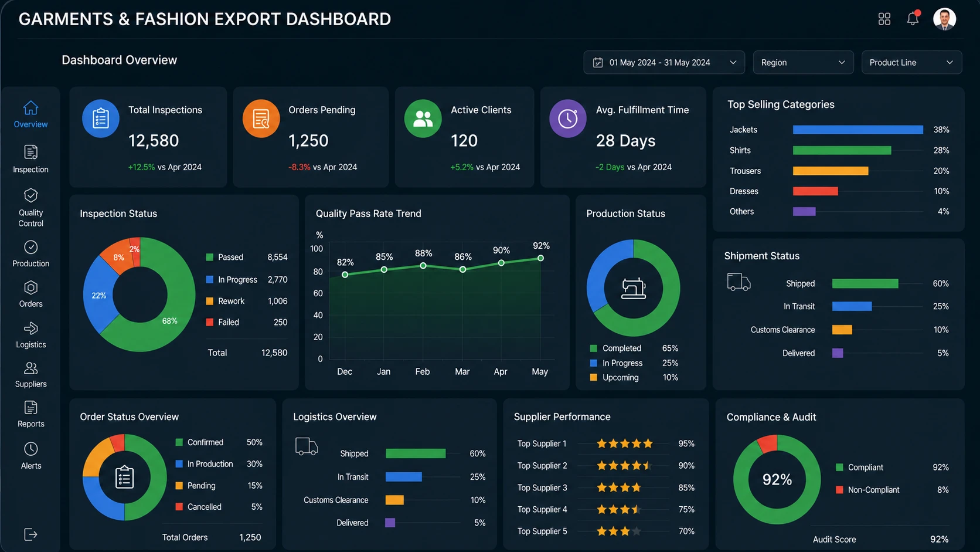Image resolution: width=980 pixels, height=552 pixels.
Task: Click the 92% center of Compliance donut
Action: (777, 480)
